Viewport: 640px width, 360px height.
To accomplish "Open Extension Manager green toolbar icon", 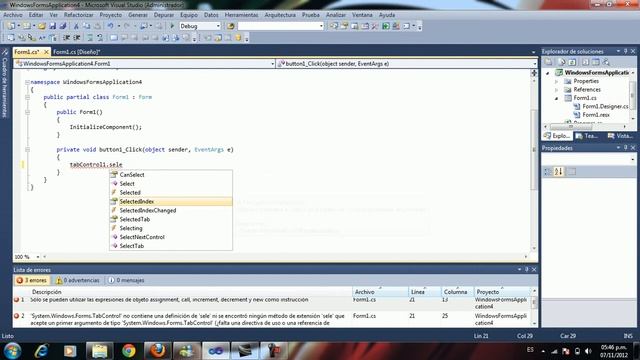I will (x=386, y=26).
